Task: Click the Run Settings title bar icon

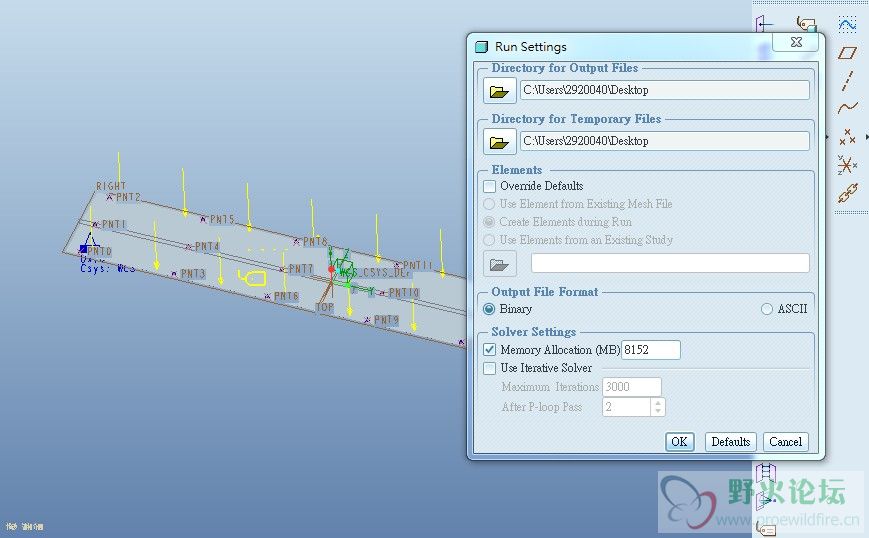Action: click(x=482, y=47)
